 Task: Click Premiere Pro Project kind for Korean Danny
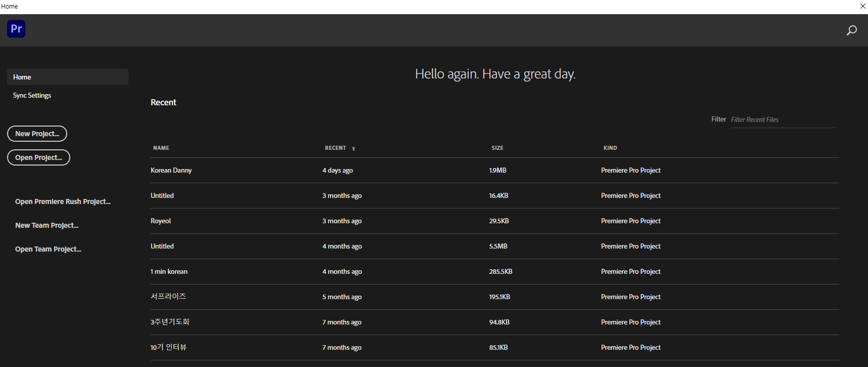(630, 171)
